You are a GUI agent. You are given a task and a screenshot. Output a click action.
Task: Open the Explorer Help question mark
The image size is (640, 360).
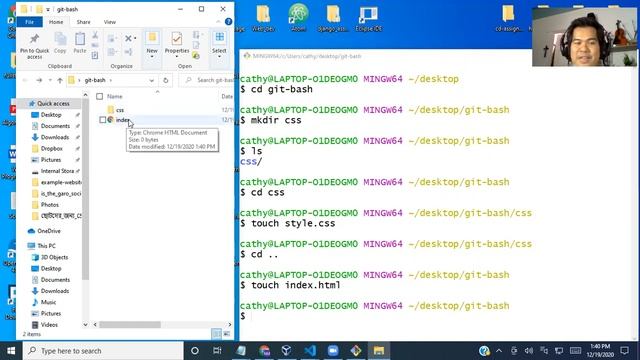229,22
